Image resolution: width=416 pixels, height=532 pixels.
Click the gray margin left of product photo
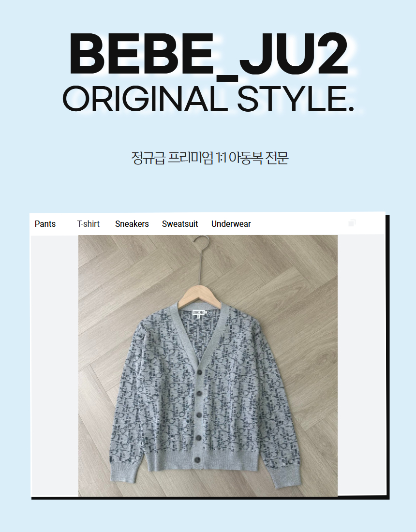click(55, 366)
